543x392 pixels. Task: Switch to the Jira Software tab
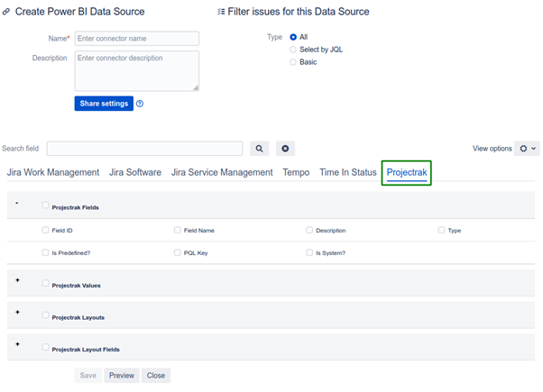point(135,172)
